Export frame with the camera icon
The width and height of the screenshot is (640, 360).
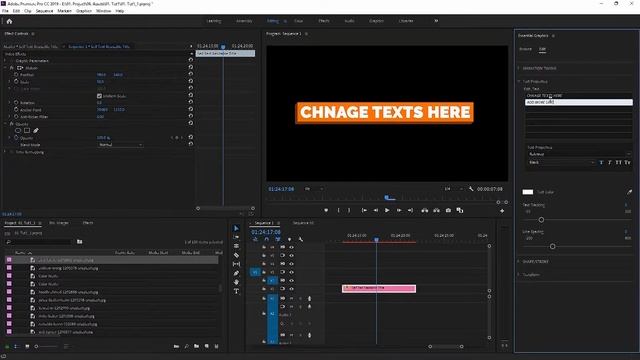[448, 210]
